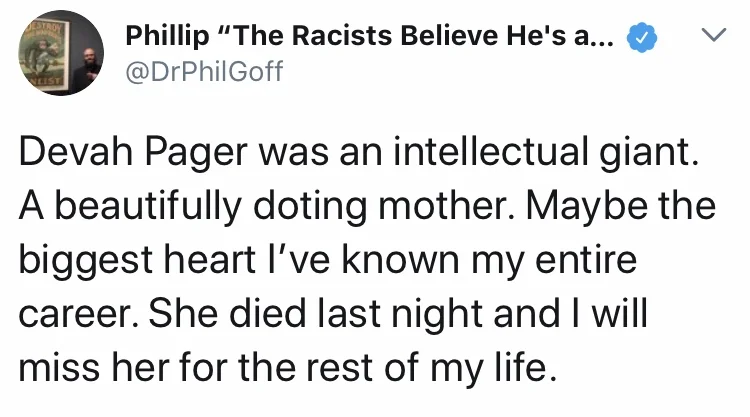This screenshot has width=750, height=417.
Task: Click the word "career" in the tweet
Action: (78, 315)
